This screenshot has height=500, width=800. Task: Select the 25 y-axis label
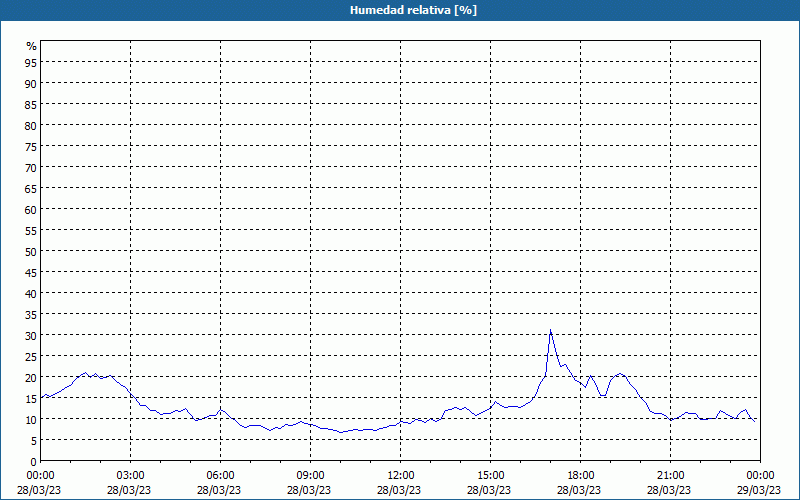tap(31, 357)
